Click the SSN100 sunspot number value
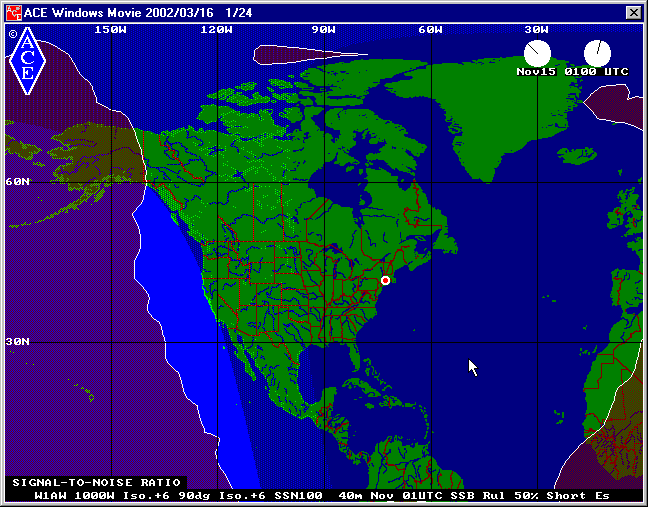 pyautogui.click(x=298, y=495)
